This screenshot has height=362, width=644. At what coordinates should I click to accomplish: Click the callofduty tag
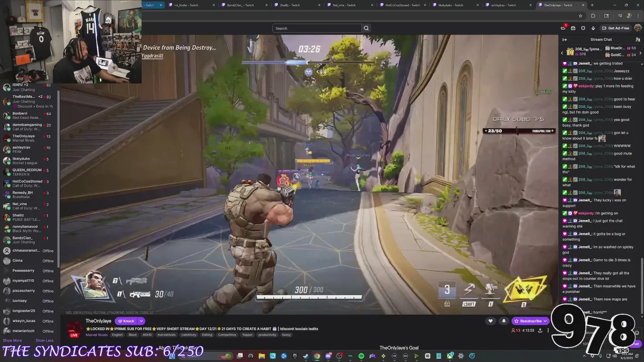click(x=189, y=335)
